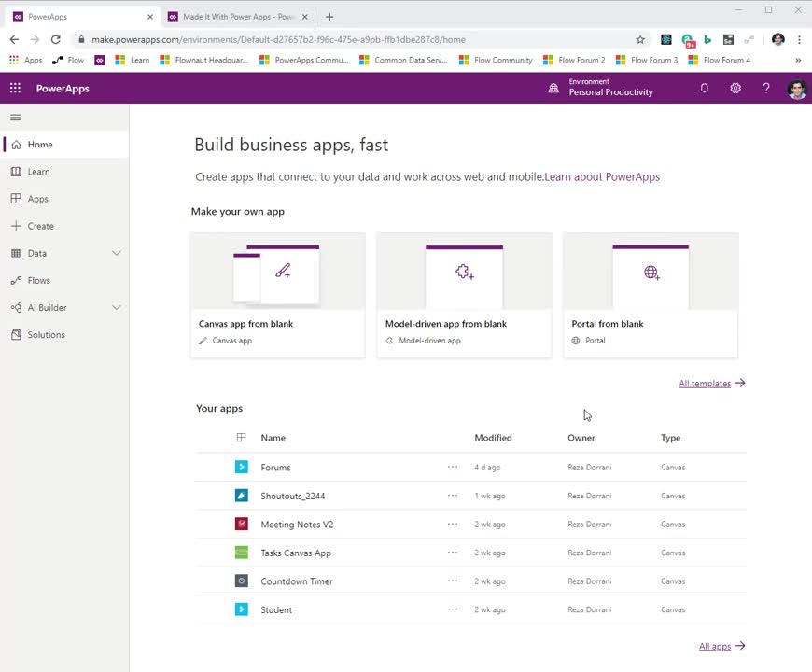812x672 pixels.
Task: Open more options for Student app
Action: pos(453,609)
